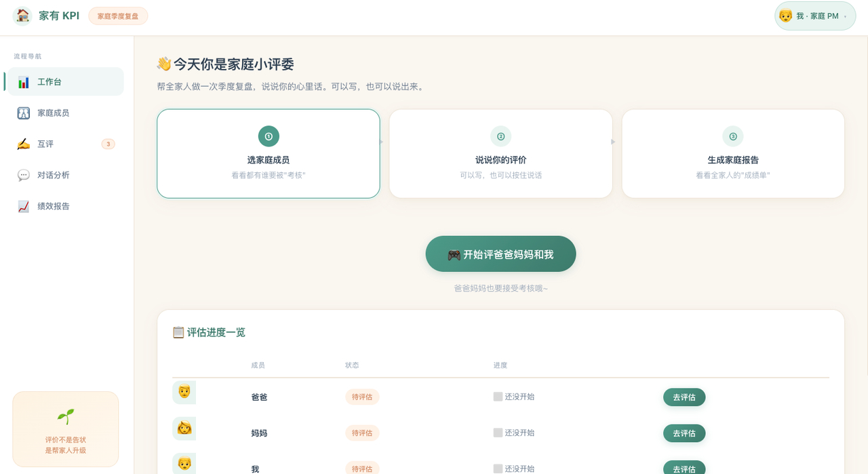The image size is (868, 474).
Task: Click 待评估 status in 我 row
Action: pos(362,468)
